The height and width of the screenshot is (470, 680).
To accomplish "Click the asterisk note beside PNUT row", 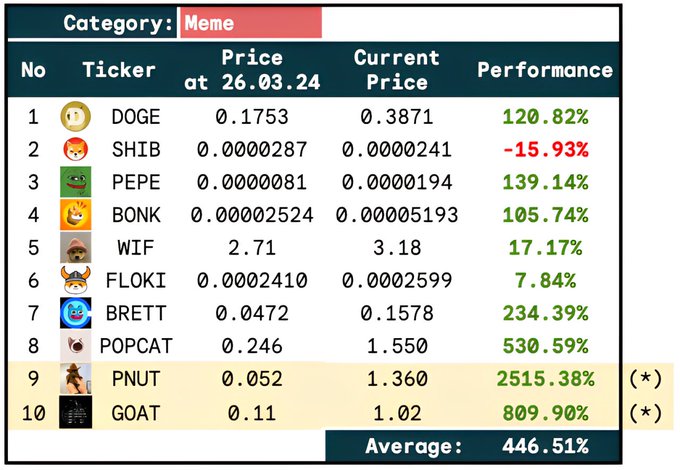I will click(645, 379).
